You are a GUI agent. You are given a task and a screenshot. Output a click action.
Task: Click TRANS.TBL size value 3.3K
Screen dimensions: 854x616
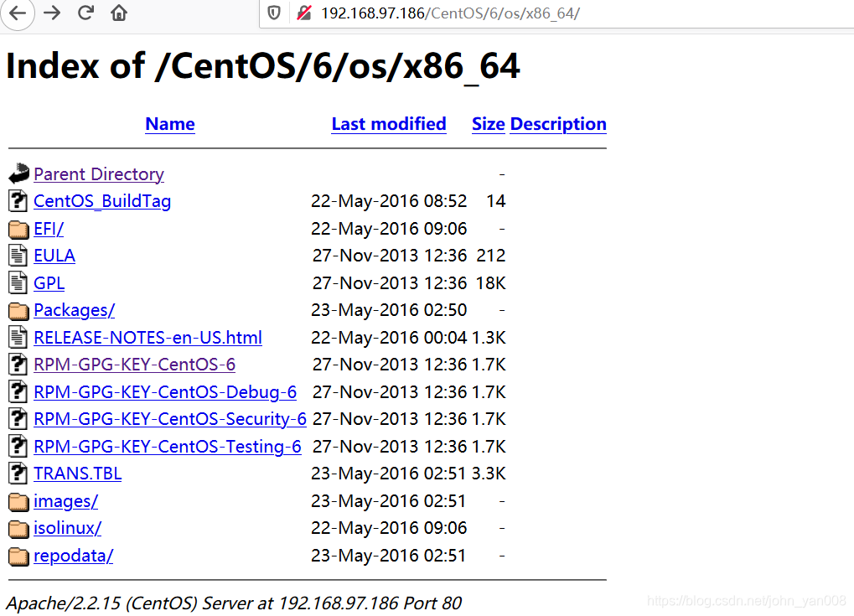coord(489,474)
